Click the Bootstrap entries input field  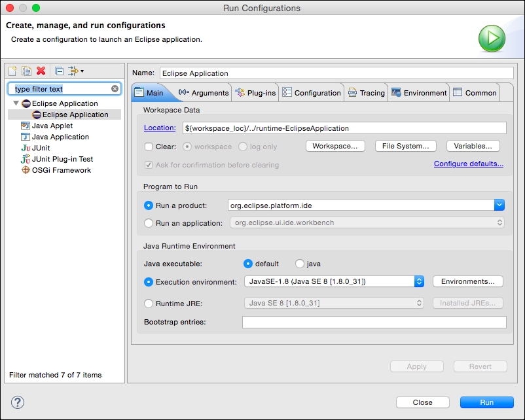[374, 322]
